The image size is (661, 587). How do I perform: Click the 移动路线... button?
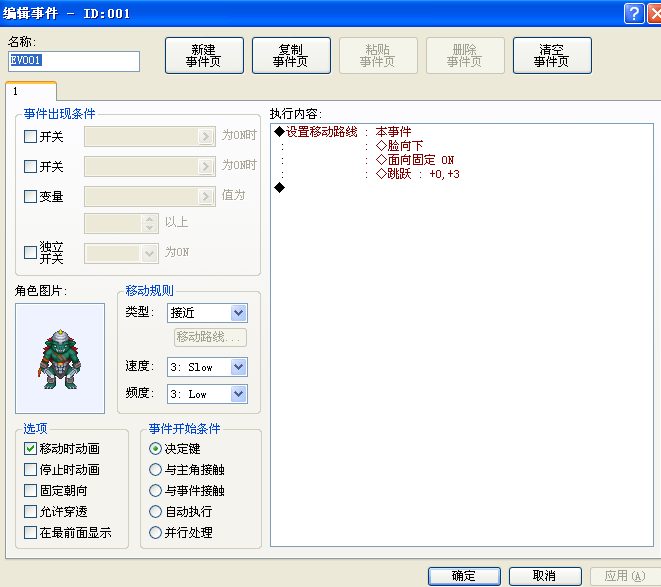pyautogui.click(x=210, y=337)
